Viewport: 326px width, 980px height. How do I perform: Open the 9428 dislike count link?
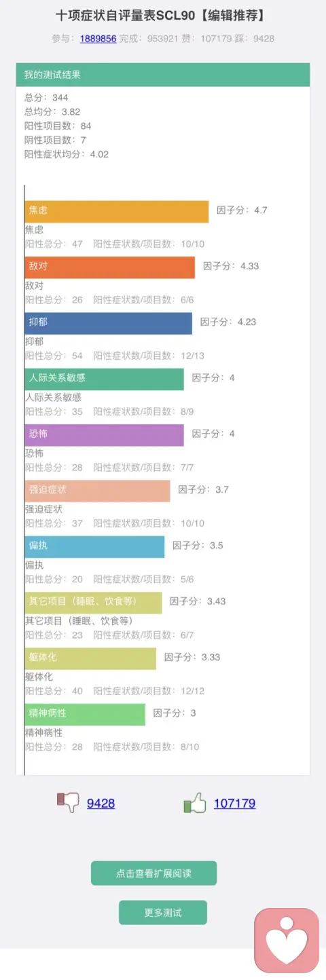click(x=101, y=804)
